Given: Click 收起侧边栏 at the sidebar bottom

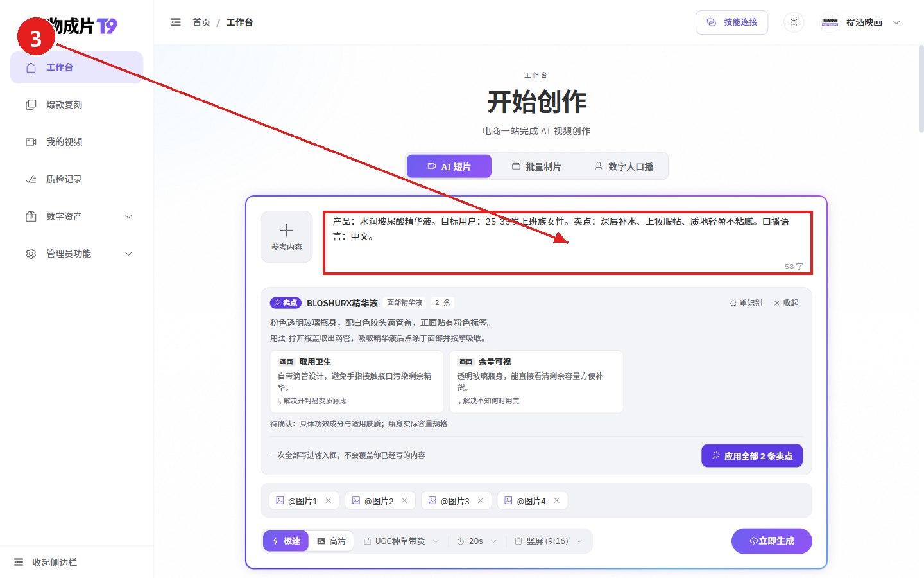Looking at the screenshot, I should (x=46, y=562).
